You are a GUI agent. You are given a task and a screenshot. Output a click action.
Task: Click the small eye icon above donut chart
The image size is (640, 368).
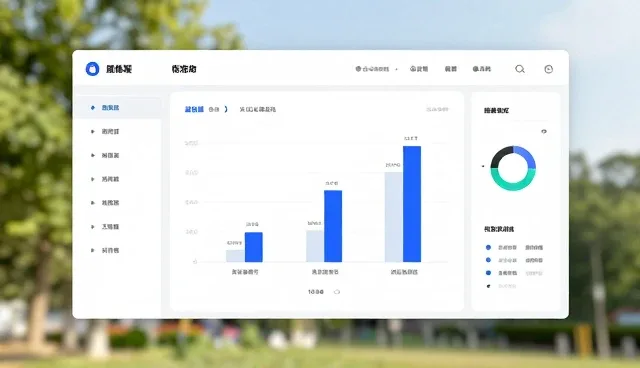pyautogui.click(x=544, y=131)
